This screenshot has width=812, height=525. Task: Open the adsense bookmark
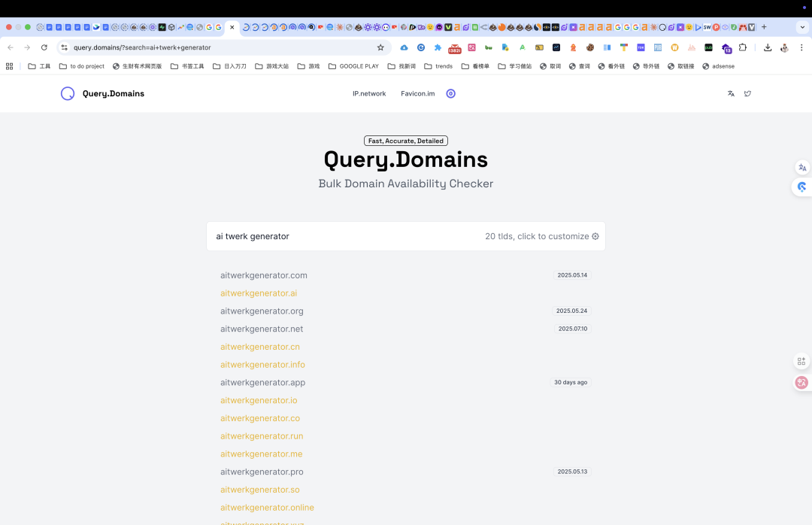[718, 66]
